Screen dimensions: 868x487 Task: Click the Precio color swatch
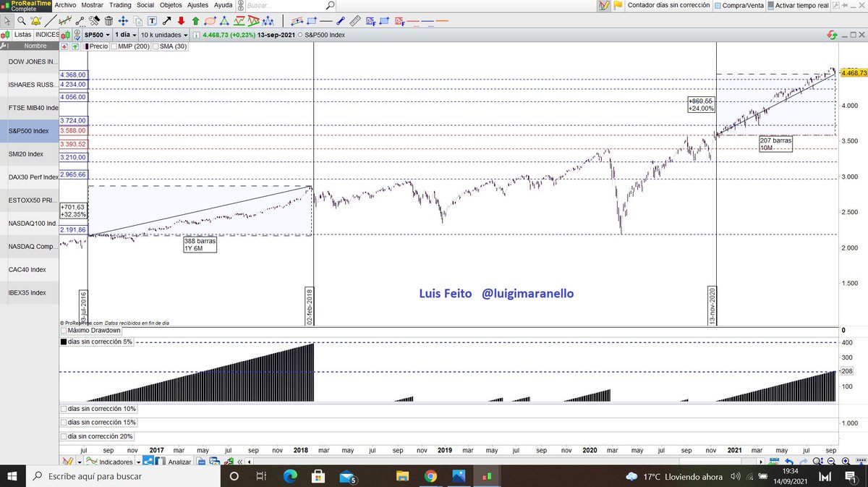(x=86, y=46)
